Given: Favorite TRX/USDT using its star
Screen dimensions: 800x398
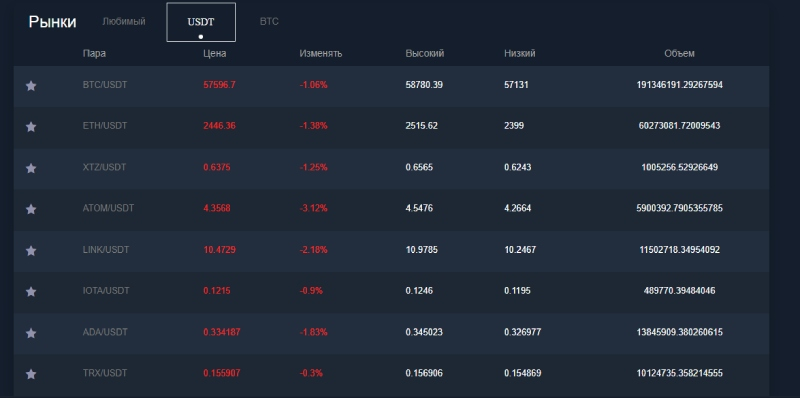Looking at the screenshot, I should (31, 374).
